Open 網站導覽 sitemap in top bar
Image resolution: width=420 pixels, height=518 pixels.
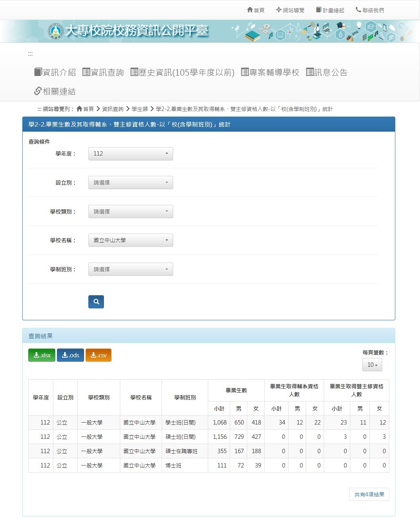[x=290, y=10]
